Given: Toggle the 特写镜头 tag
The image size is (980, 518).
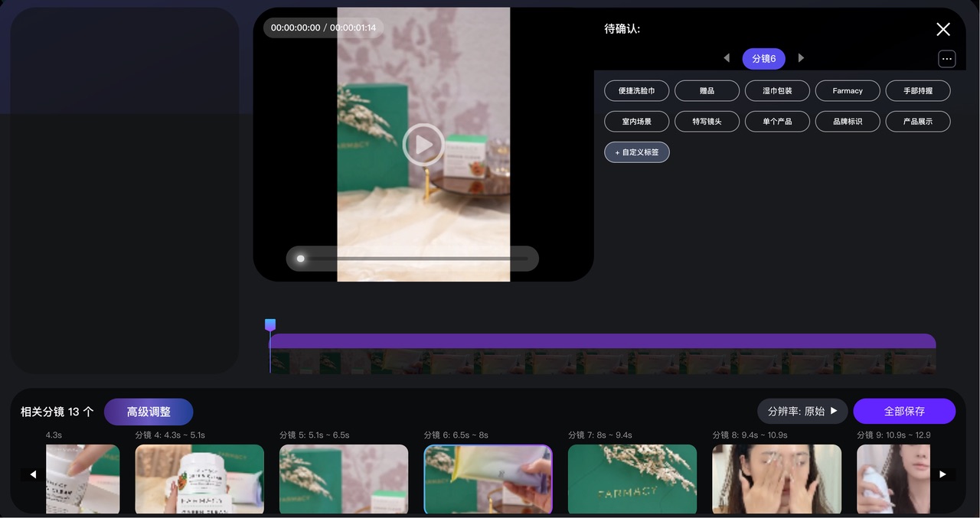Looking at the screenshot, I should coord(706,121).
